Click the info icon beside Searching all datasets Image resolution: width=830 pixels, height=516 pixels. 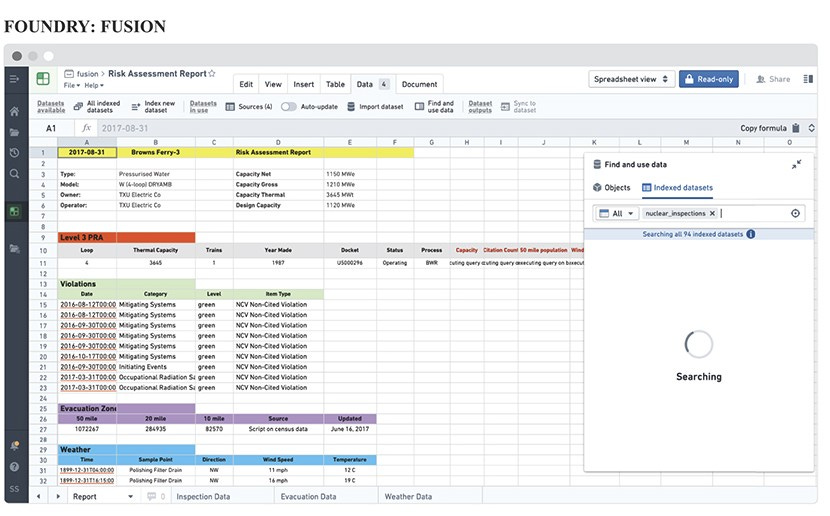pos(751,234)
